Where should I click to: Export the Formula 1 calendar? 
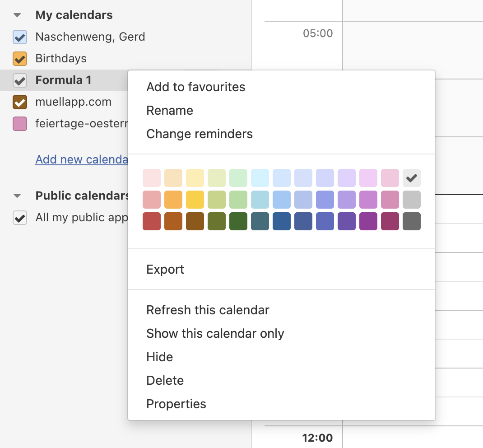tap(165, 270)
